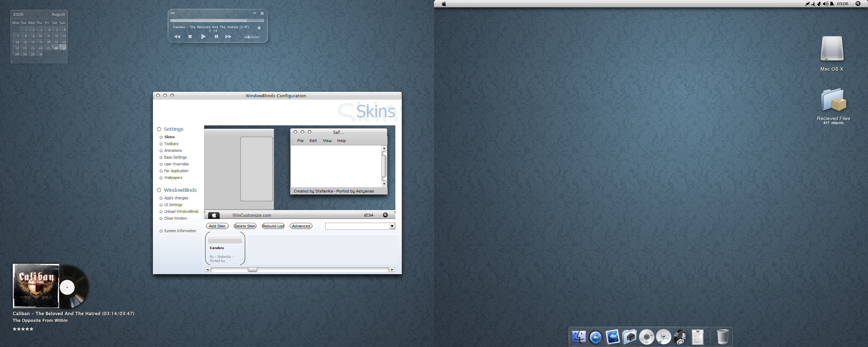Launch the globe browser icon in the dock
The image size is (868, 347).
(596, 337)
